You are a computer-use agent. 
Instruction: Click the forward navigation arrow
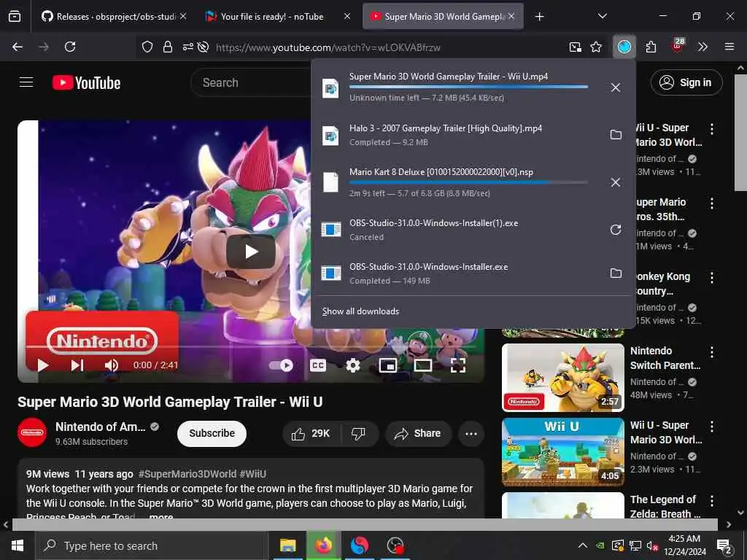[x=44, y=47]
